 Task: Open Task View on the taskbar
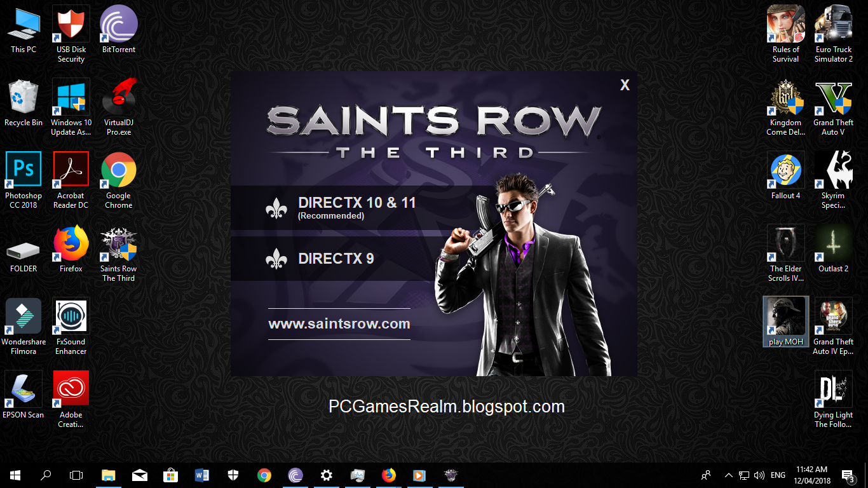coord(76,475)
